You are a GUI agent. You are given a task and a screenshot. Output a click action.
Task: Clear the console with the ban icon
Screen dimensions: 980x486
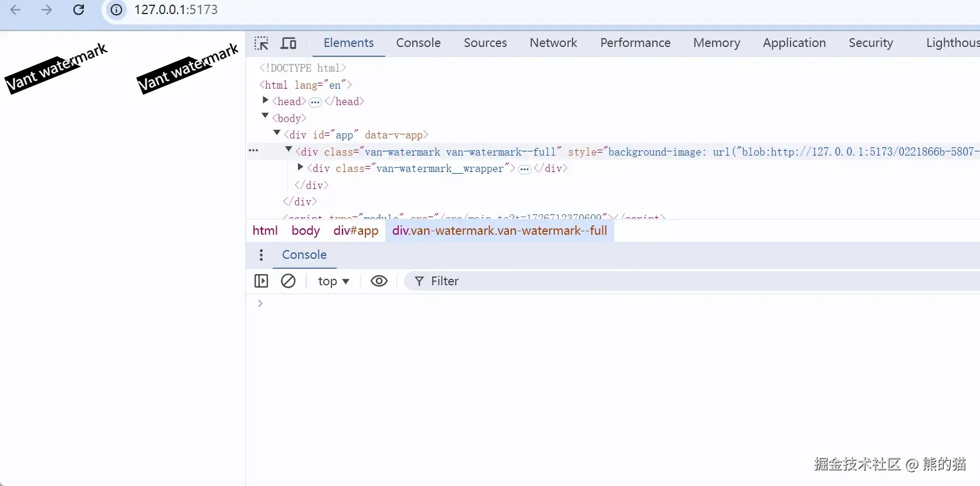[x=288, y=281]
